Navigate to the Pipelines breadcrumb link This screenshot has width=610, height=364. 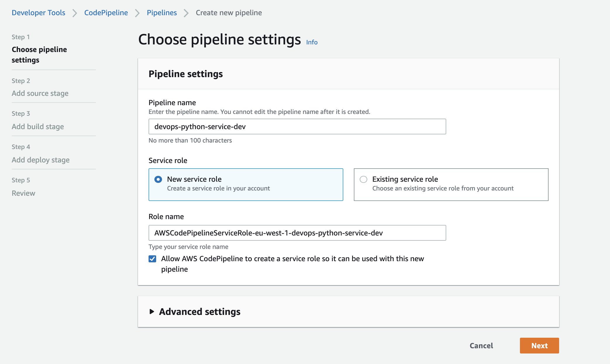[x=162, y=13]
